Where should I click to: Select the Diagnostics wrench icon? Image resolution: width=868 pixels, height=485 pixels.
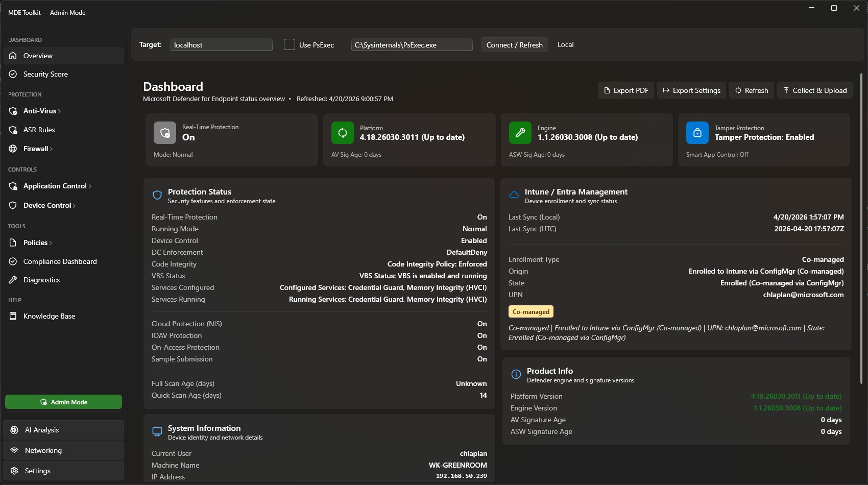13,280
